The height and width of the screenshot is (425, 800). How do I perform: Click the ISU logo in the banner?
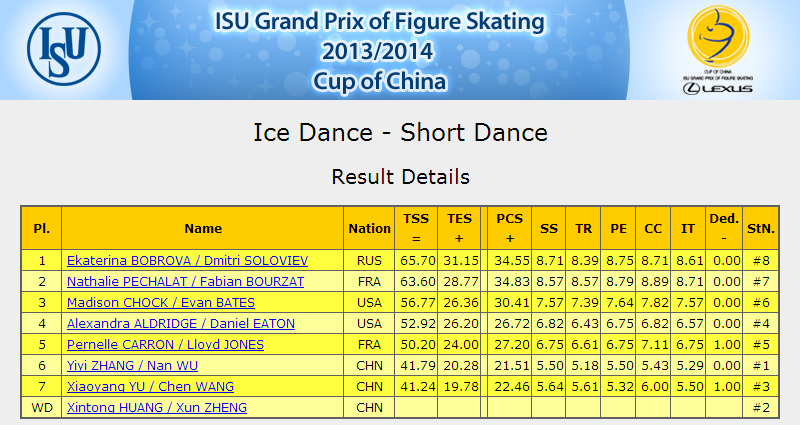pos(64,49)
